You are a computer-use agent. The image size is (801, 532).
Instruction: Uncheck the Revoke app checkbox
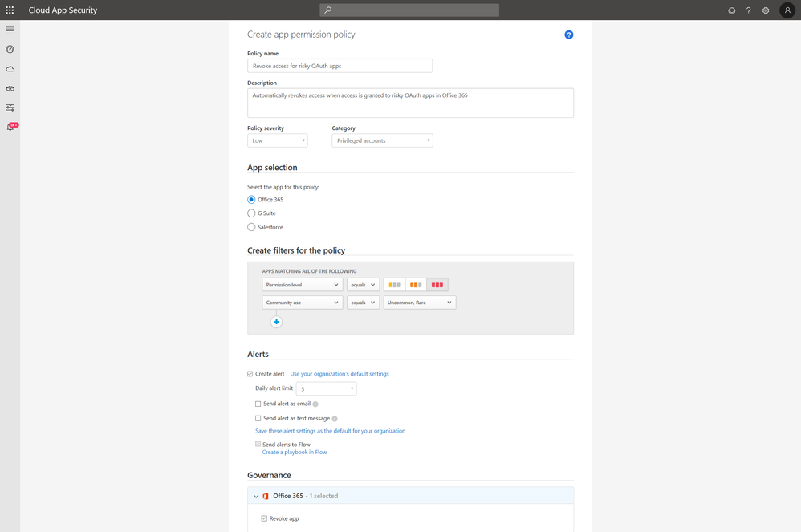264,518
